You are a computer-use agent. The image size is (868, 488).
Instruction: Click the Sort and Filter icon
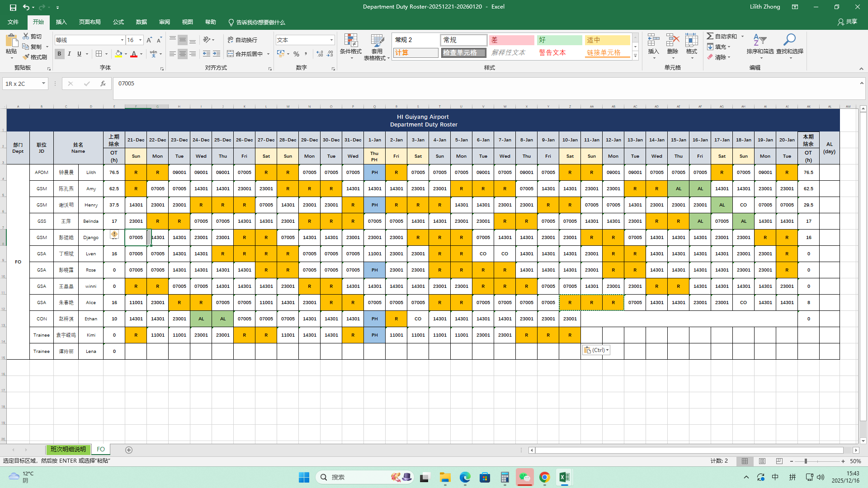pos(760,41)
